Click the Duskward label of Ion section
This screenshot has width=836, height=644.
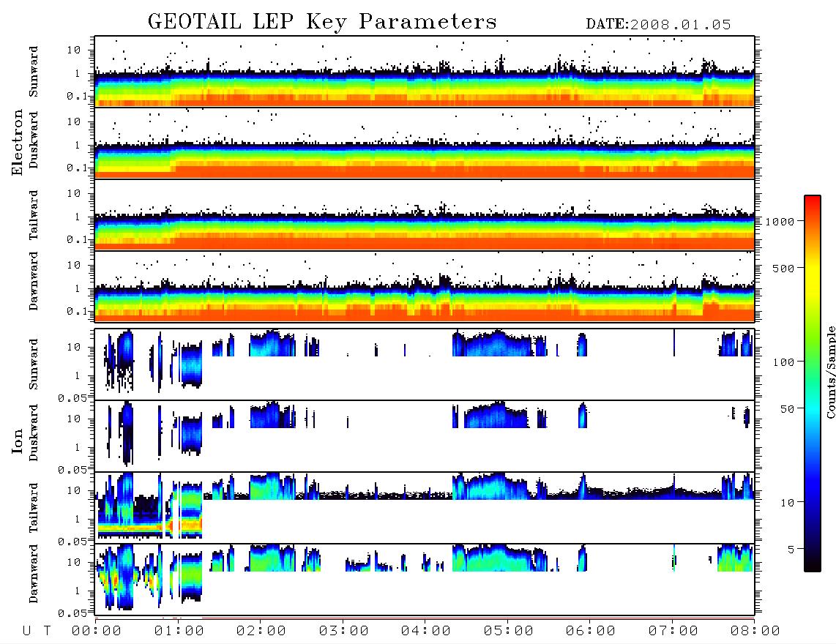(x=34, y=433)
